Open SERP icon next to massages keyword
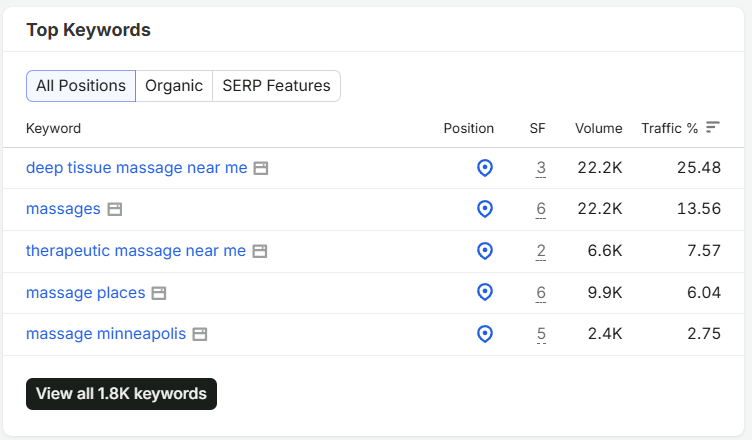Viewport: 752px width, 440px height. (x=115, y=209)
